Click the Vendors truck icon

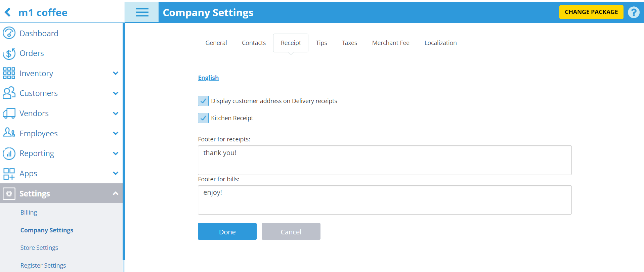pos(9,114)
